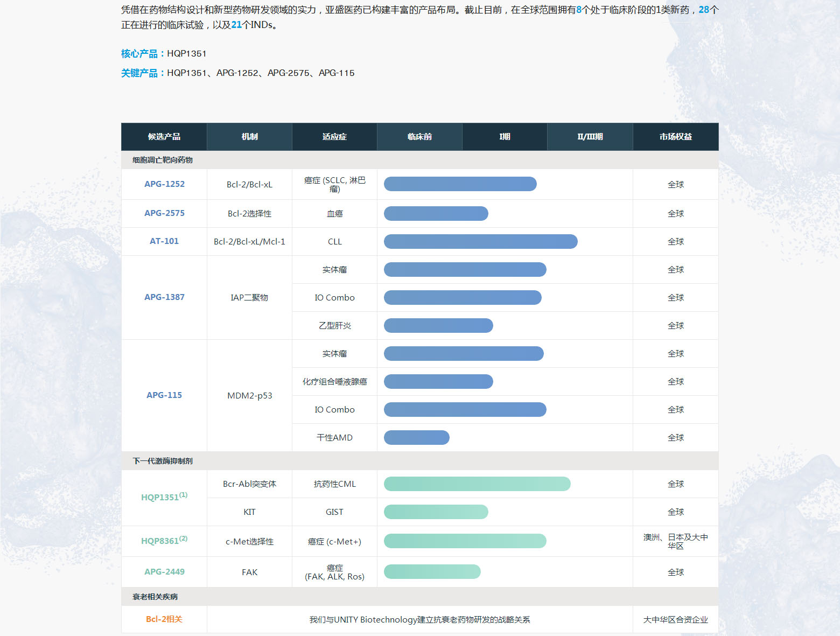840x636 pixels.
Task: Click the highlighted number 21
Action: (236, 25)
